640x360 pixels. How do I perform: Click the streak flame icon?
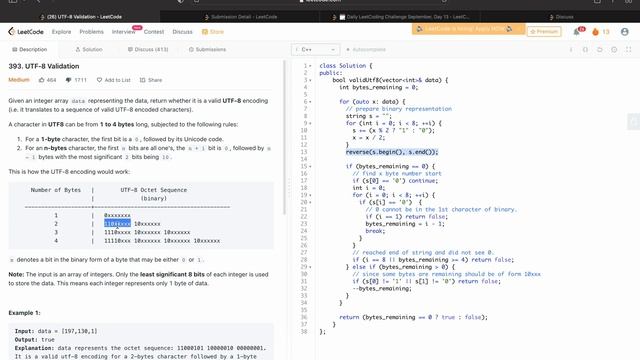pos(596,31)
